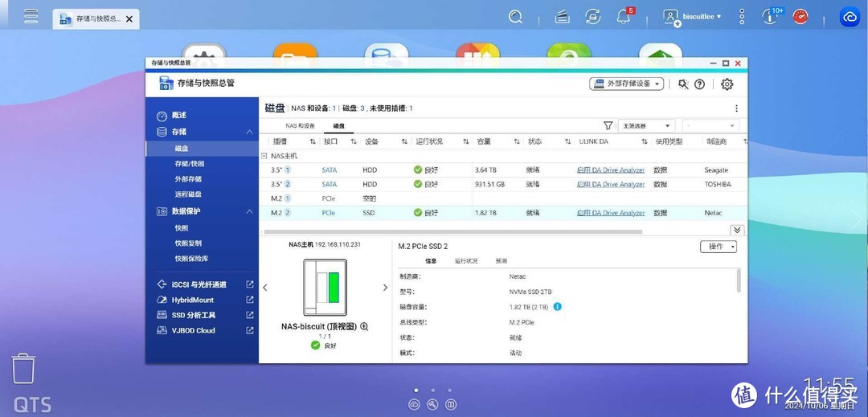Image resolution: width=868 pixels, height=417 pixels.
Task: Sort table by 接口 column arrows
Action: 354,141
